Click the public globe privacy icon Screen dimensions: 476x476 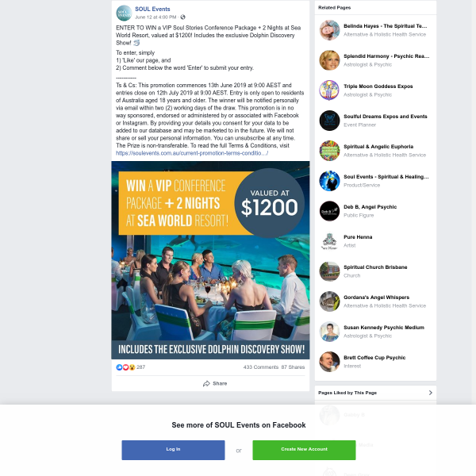pos(182,17)
